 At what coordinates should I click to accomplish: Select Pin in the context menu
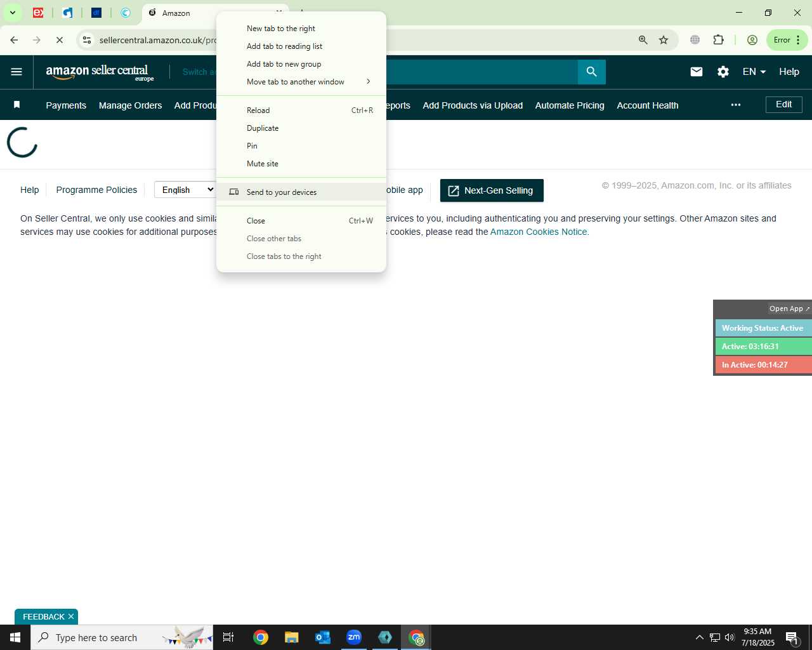point(301,146)
